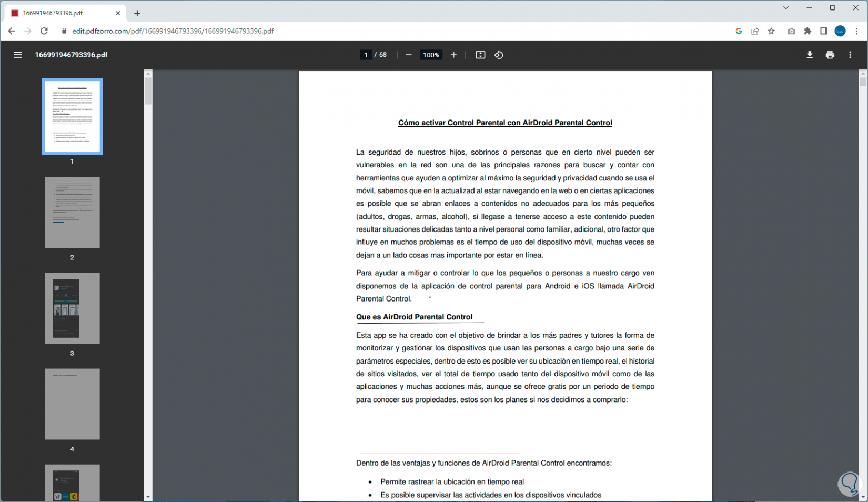
Task: Click the thumbnail panel scrollbar thumb
Action: [148, 91]
